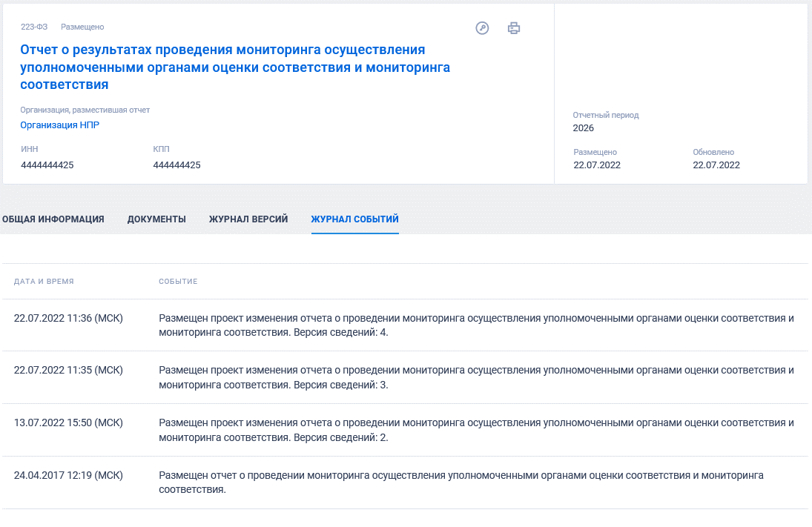Click the reporting period value 2026
Image resolution: width=812 pixels, height=527 pixels.
583,128
